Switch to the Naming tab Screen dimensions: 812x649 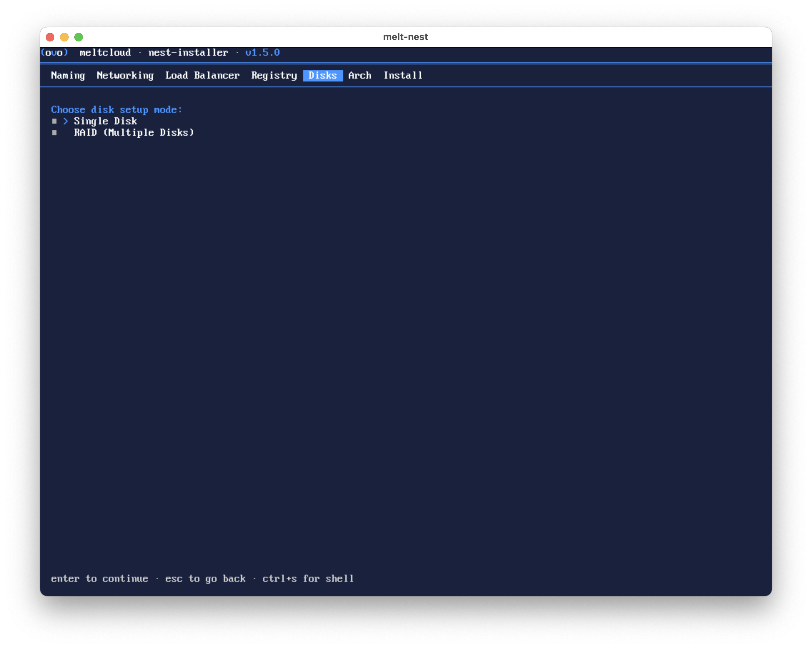(68, 75)
